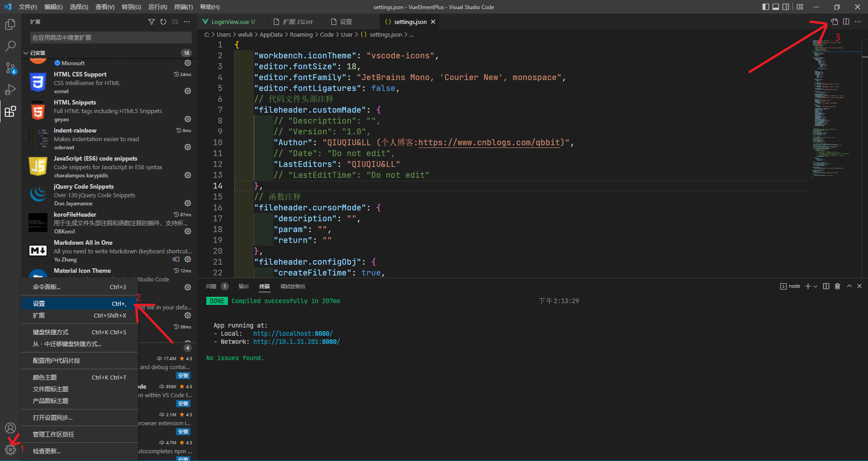Viewport: 868px width, 461px height.
Task: Open the Search view in activity bar
Action: point(10,46)
